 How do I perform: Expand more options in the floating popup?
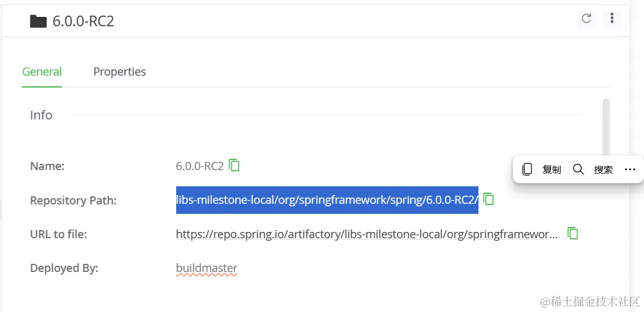(630, 169)
